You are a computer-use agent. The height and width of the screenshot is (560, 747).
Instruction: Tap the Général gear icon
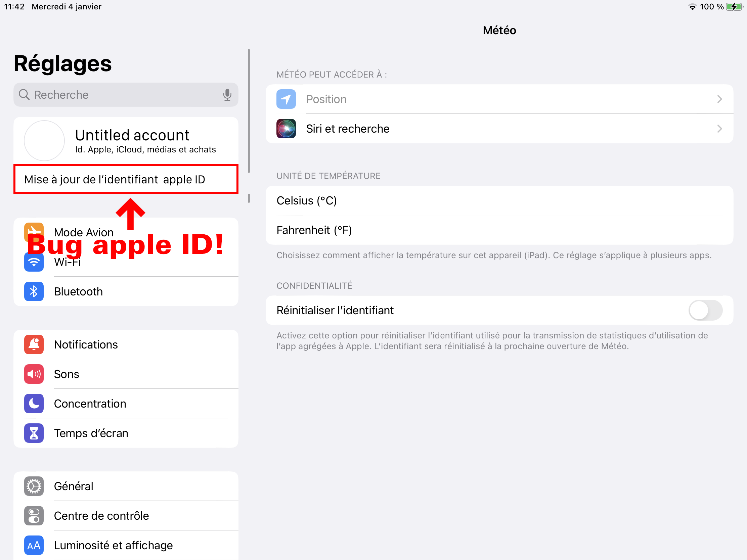pyautogui.click(x=34, y=486)
